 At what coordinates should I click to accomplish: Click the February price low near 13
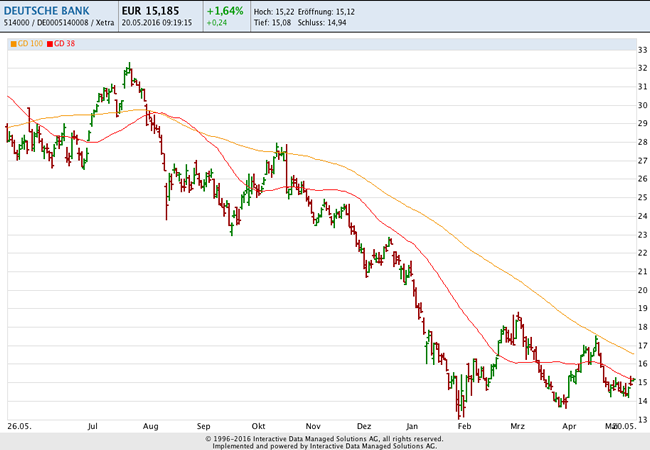coord(459,414)
